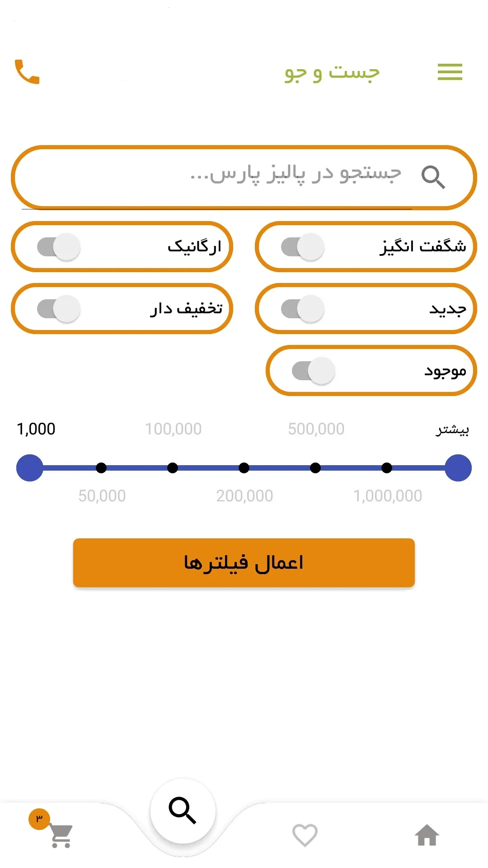Viewport: 488px width, 868px height.
Task: Click the بیشتر price label
Action: [452, 429]
